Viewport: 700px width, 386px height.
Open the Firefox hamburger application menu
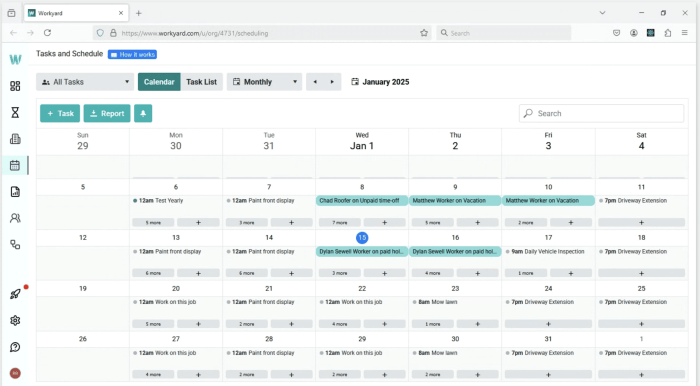(684, 33)
